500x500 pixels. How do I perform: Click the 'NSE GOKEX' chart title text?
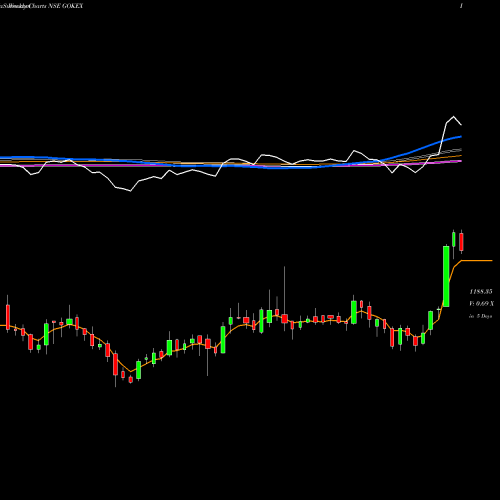[x=66, y=6]
